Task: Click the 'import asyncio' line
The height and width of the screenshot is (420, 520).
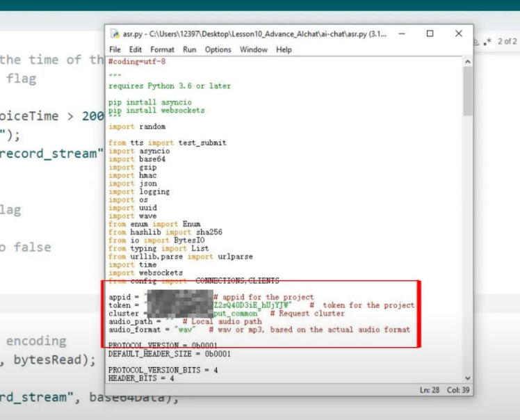Action: 139,151
